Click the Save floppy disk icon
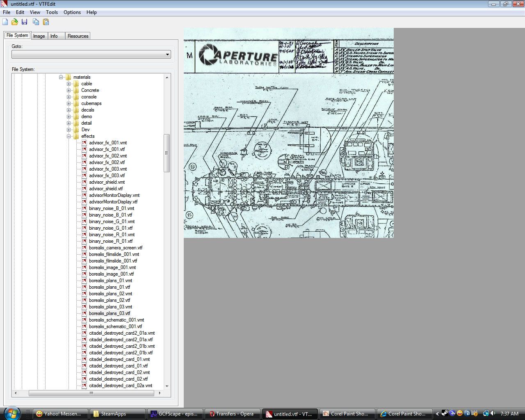This screenshot has height=420, width=525. click(x=24, y=22)
